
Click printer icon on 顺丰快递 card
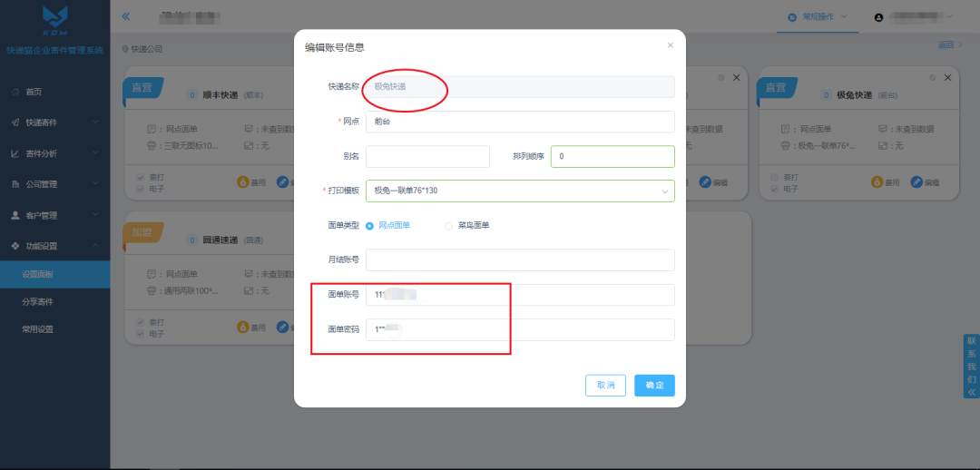point(151,145)
